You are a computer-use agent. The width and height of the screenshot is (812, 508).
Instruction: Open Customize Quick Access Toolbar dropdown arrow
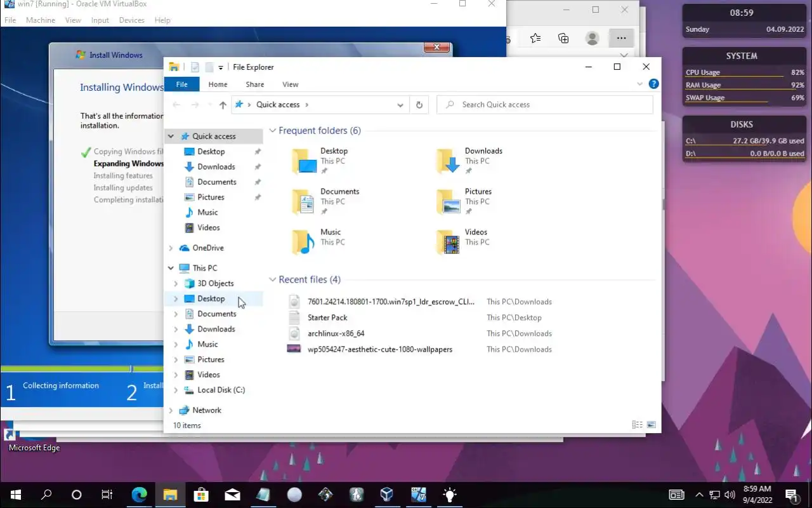point(221,67)
